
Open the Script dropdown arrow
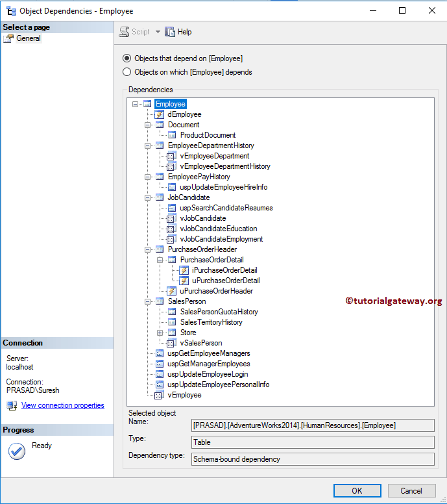[158, 32]
